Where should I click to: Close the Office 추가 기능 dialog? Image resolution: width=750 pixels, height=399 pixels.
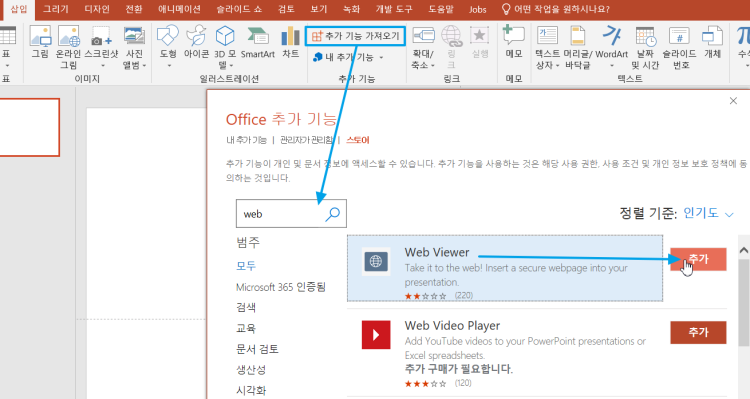(x=733, y=100)
